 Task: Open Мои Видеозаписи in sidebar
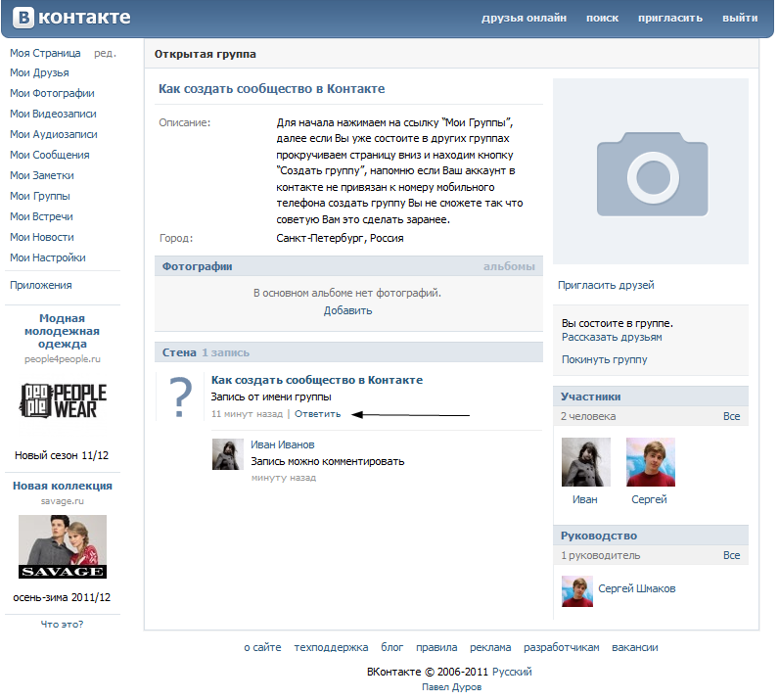53,115
